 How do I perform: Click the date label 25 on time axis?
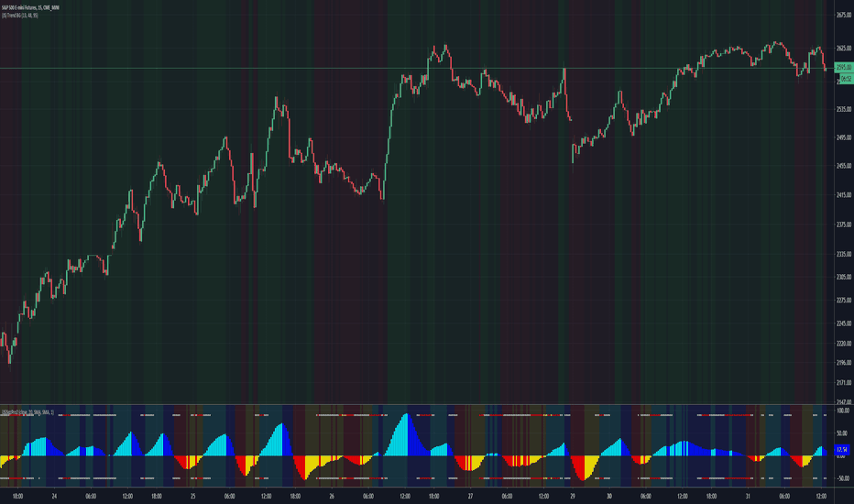192,497
